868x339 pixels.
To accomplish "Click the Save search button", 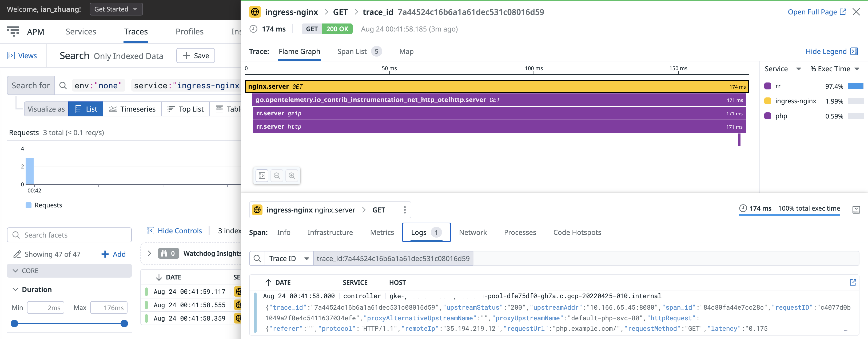I will 196,56.
